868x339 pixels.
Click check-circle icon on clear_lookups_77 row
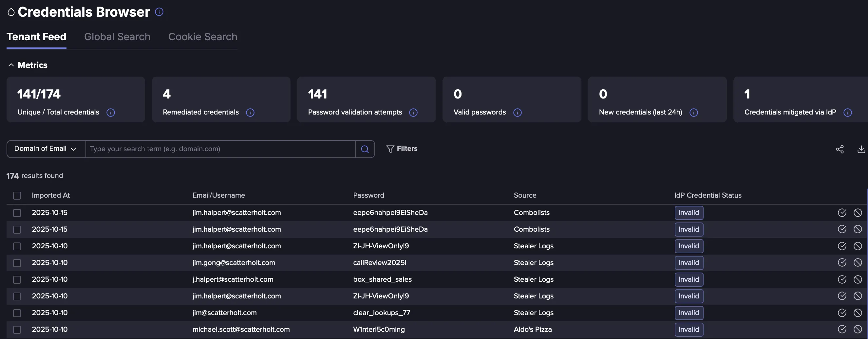point(842,313)
